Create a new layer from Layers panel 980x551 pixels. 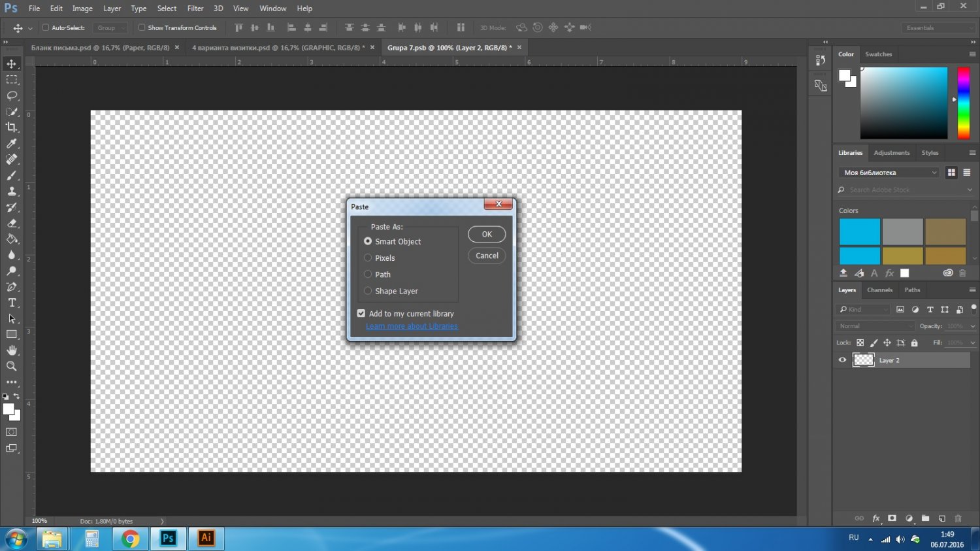(x=942, y=518)
